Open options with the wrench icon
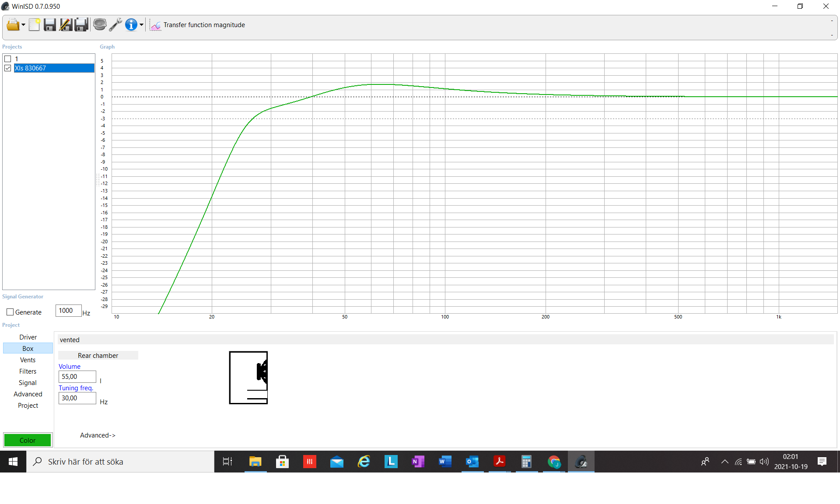Screen dimensions: 840x504 115,25
